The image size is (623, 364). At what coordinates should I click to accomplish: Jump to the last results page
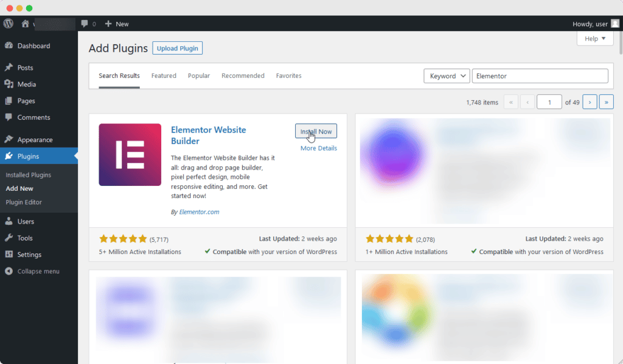point(607,102)
